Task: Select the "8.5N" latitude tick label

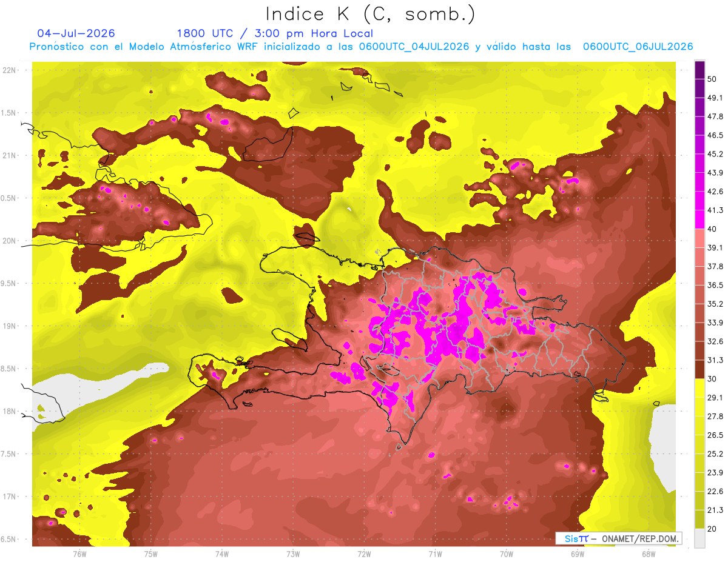Action: click(9, 369)
